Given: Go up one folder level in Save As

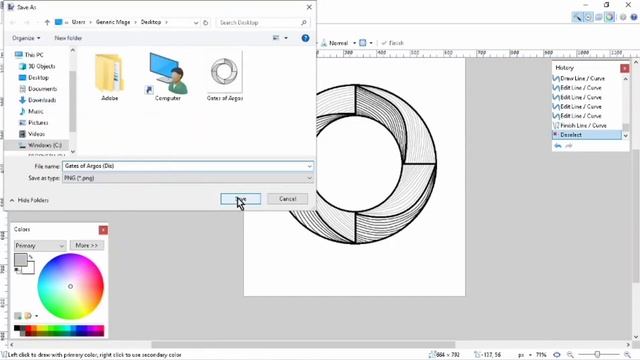Looking at the screenshot, I should pyautogui.click(x=47, y=22).
